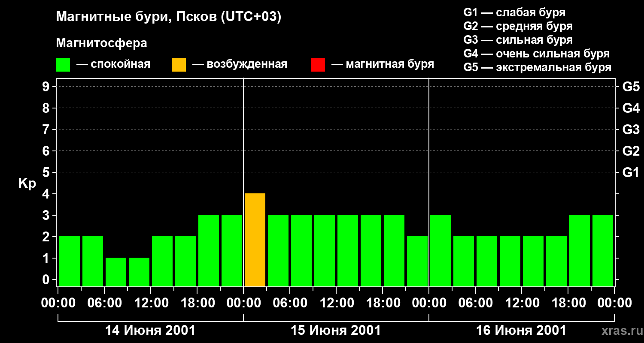Click the green 'спокойная' legend swatch
Viewport: 644px width, 343px height.
point(63,65)
